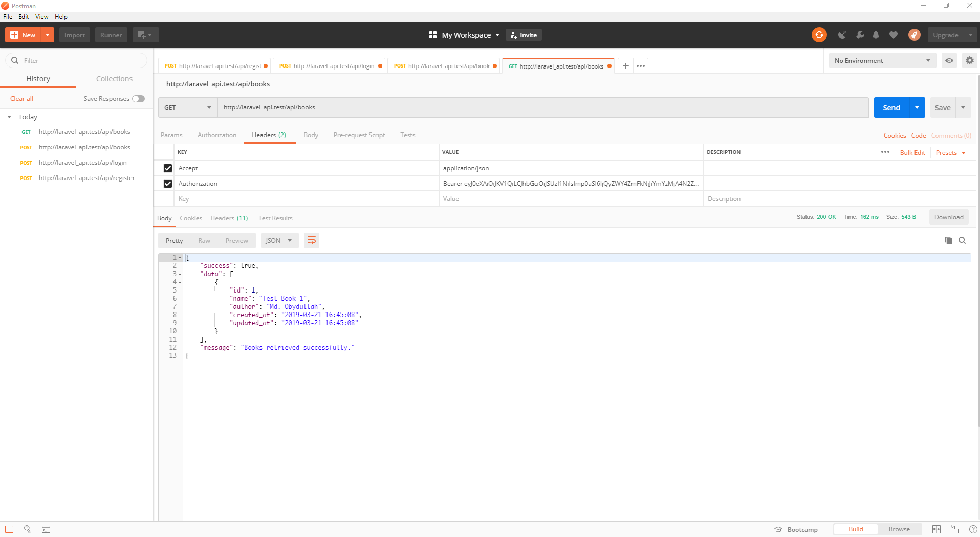980x537 pixels.
Task: Click the sidebar filter search icon
Action: pyautogui.click(x=15, y=60)
